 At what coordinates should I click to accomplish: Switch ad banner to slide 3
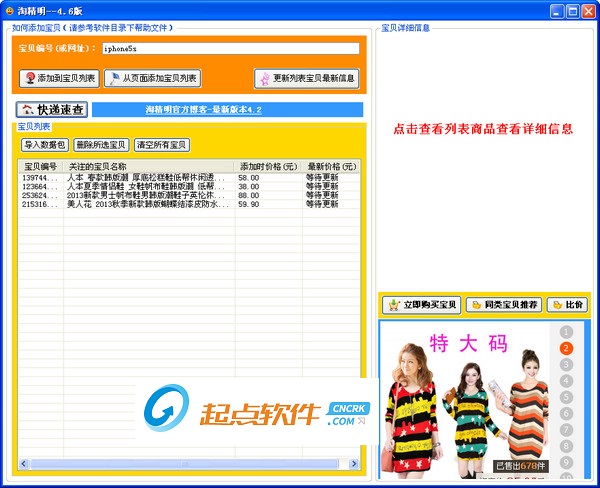[566, 365]
